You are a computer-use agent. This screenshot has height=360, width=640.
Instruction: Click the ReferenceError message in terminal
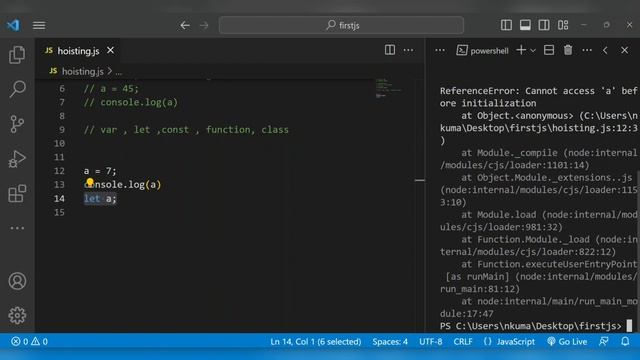538,97
